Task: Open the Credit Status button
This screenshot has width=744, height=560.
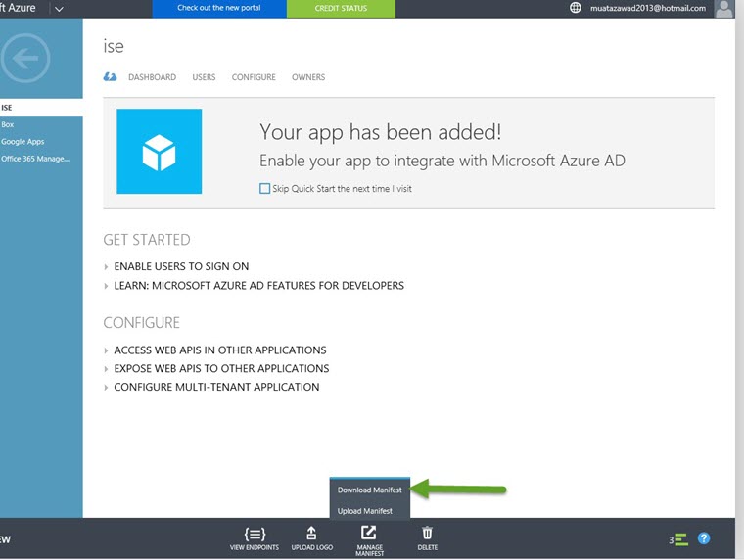Action: coord(341,8)
